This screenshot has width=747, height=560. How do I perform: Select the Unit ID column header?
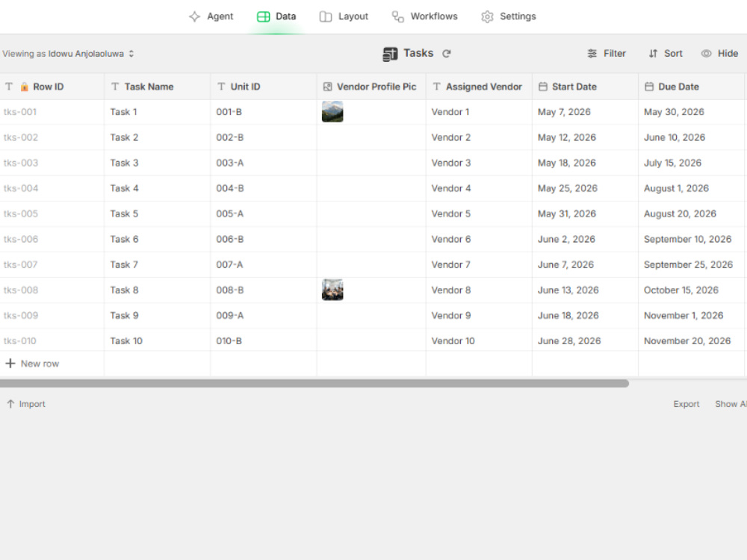(264, 87)
